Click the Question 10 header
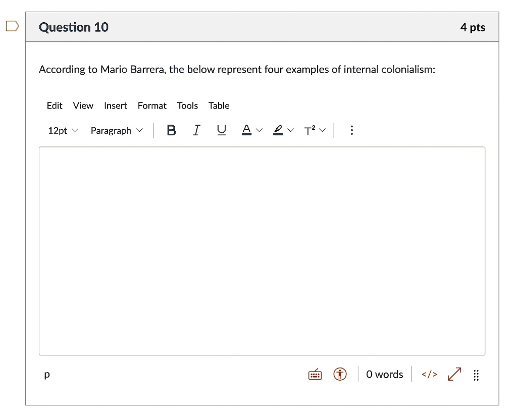Viewport: 517px width, 420px height. [74, 27]
